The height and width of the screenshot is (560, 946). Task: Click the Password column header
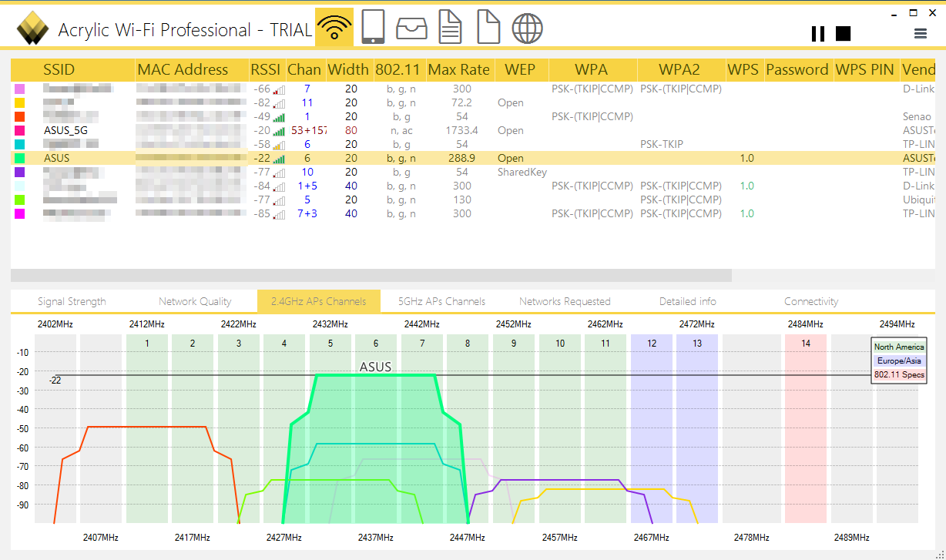[797, 69]
